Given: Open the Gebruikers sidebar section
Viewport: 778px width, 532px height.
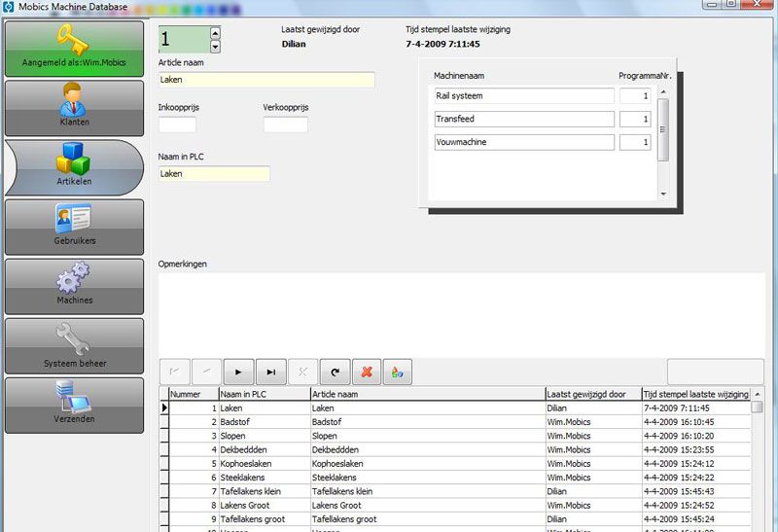Looking at the screenshot, I should [74, 227].
